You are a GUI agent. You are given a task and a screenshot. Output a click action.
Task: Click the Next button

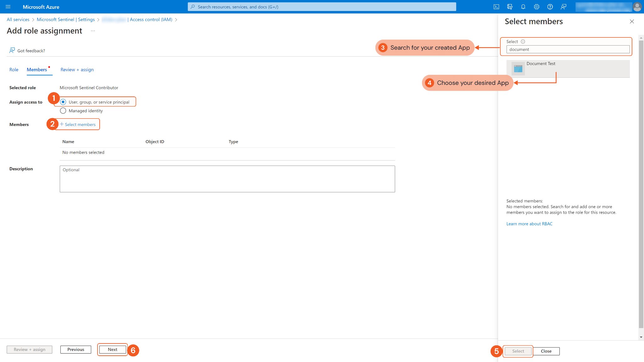tap(113, 349)
